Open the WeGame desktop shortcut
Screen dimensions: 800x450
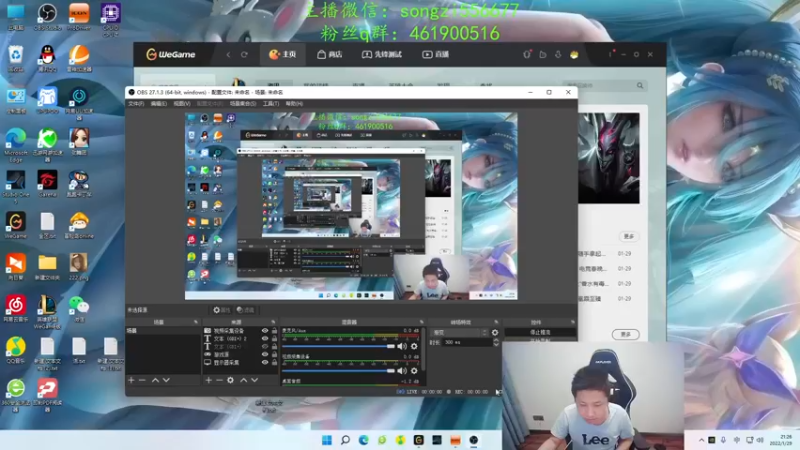click(x=15, y=226)
